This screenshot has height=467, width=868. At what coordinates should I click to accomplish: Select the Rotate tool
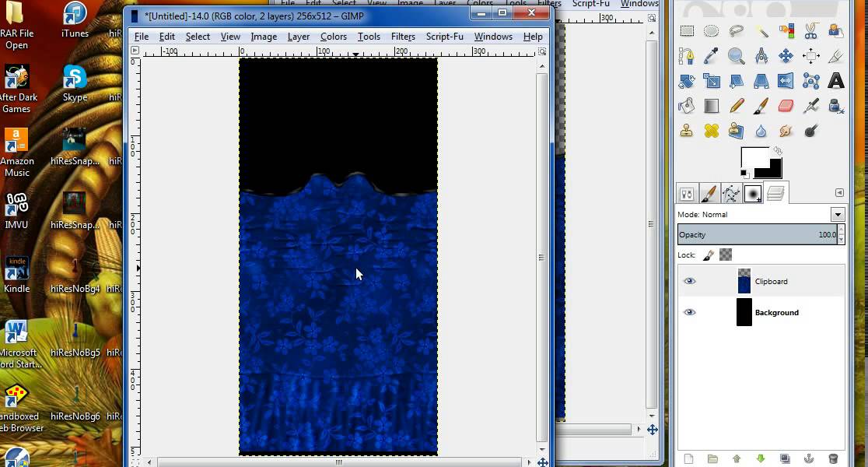click(x=687, y=81)
